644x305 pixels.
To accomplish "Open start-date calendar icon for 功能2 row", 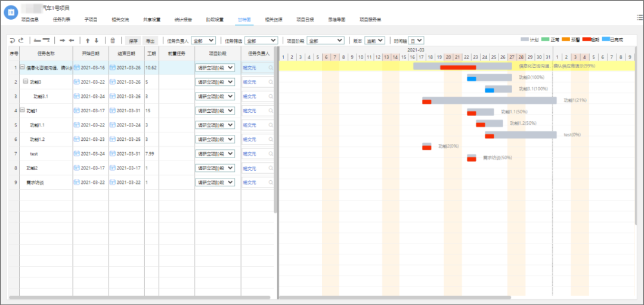I will pyautogui.click(x=77, y=168).
